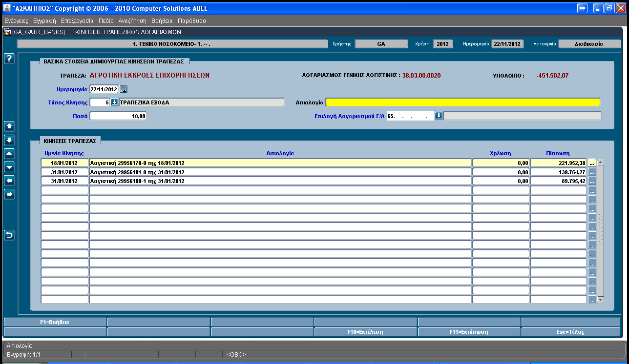Viewport: 629px width, 364px height.
Task: Click the Χρέωση cell of the 29956178-0 row
Action: (501, 163)
